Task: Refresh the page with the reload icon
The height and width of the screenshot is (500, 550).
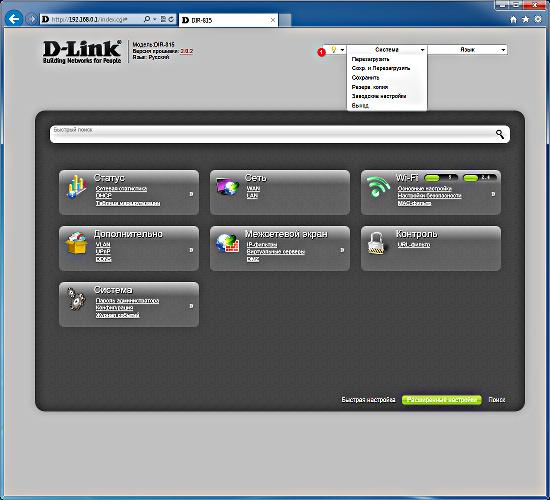Action: point(171,19)
